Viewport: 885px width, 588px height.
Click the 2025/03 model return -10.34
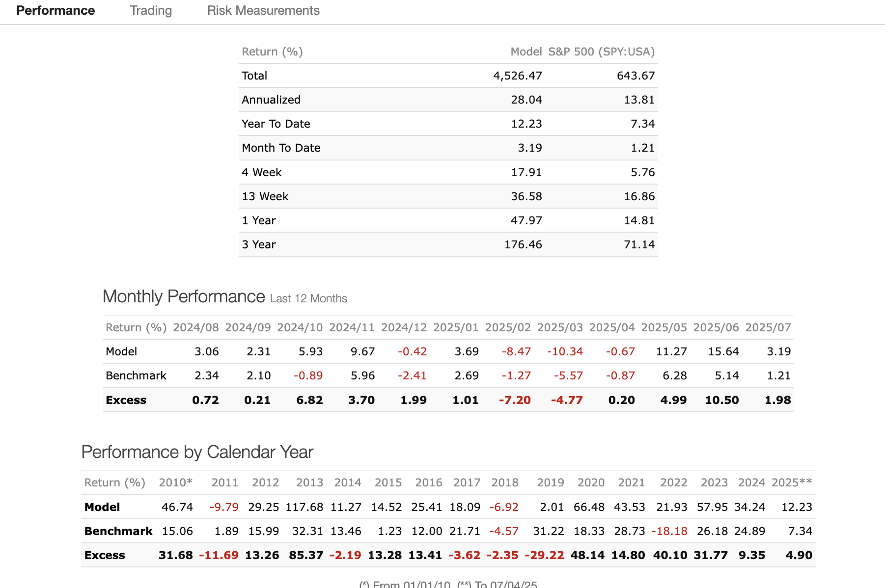pyautogui.click(x=565, y=351)
